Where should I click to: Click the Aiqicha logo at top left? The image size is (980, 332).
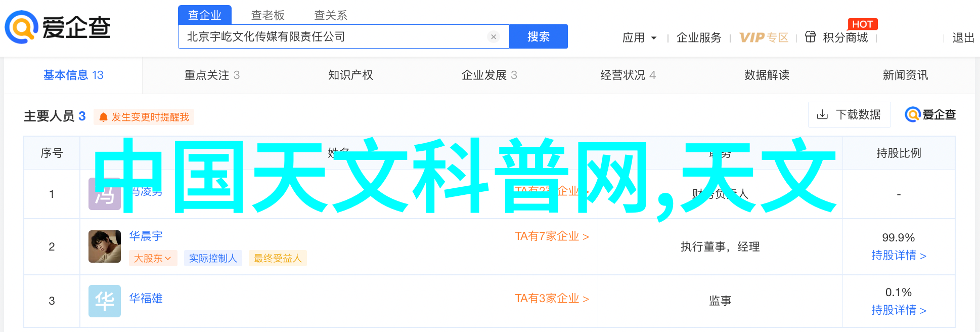(58, 27)
